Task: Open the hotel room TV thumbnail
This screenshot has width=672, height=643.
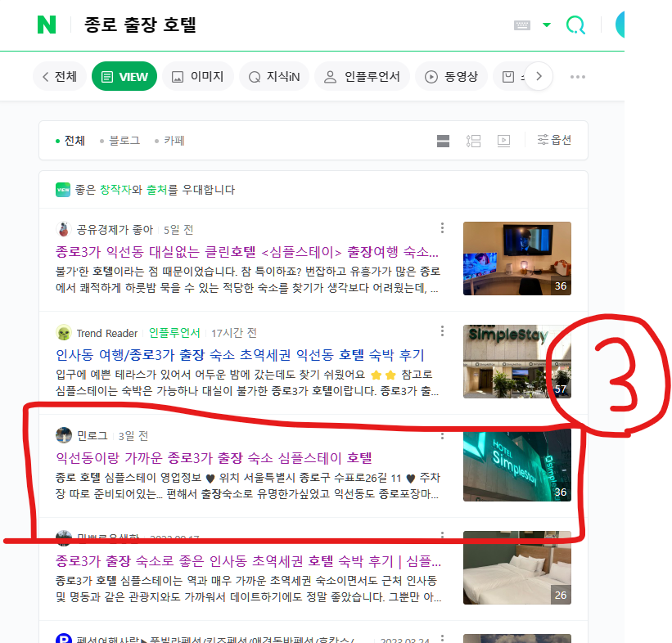Action: click(x=516, y=259)
